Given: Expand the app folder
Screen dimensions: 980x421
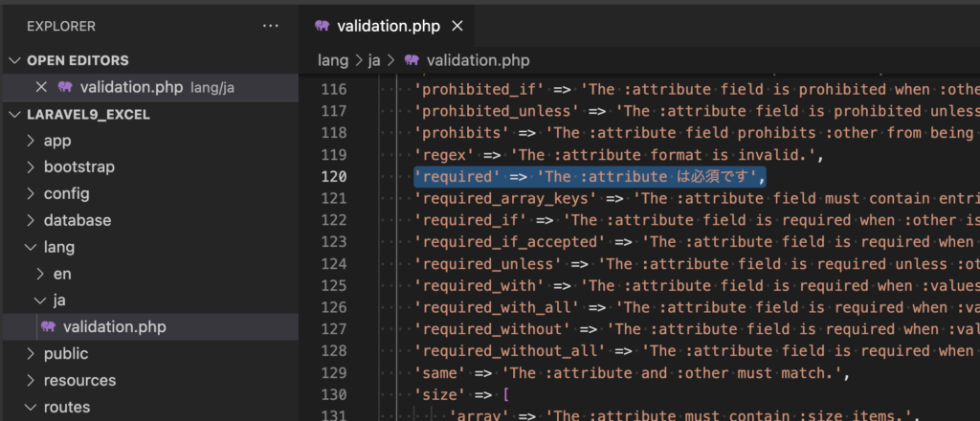Looking at the screenshot, I should pyautogui.click(x=56, y=141).
